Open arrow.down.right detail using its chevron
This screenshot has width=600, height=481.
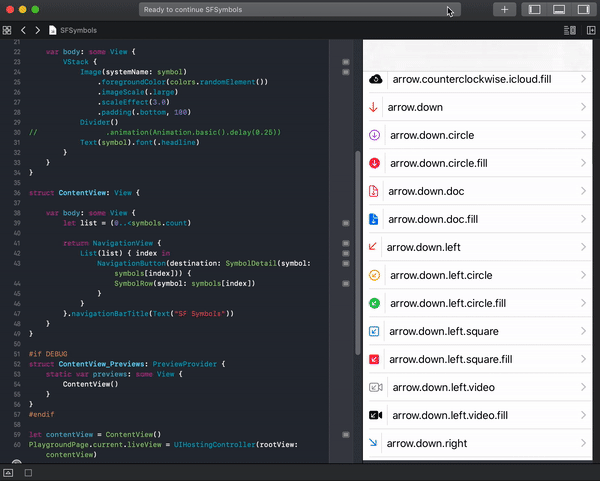583,443
